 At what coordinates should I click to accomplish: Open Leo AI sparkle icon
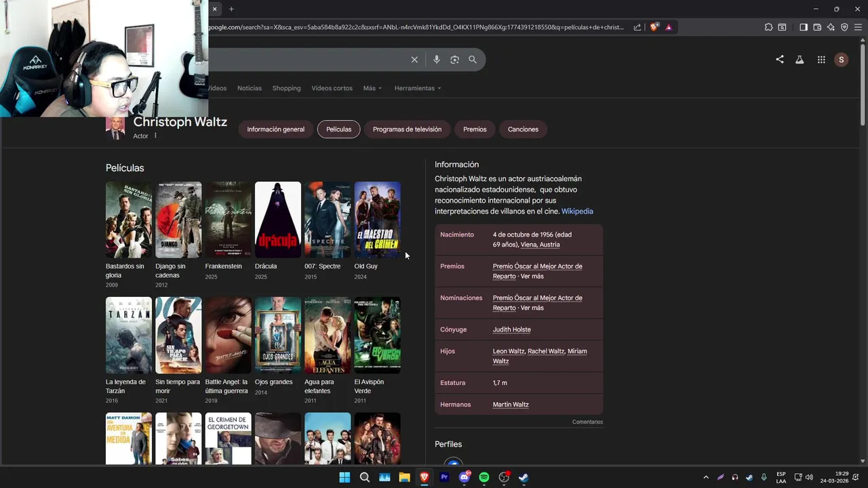[x=831, y=27]
